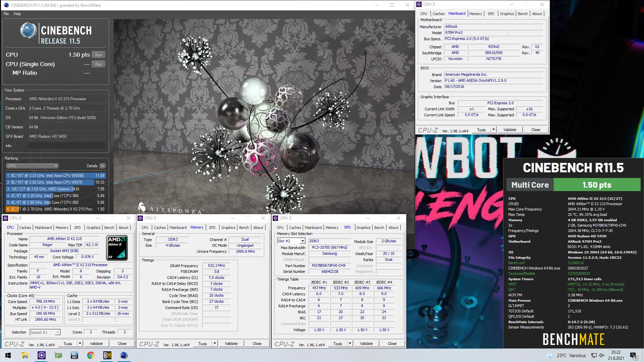Click the rendered Cinebench scene image

[x=264, y=117]
